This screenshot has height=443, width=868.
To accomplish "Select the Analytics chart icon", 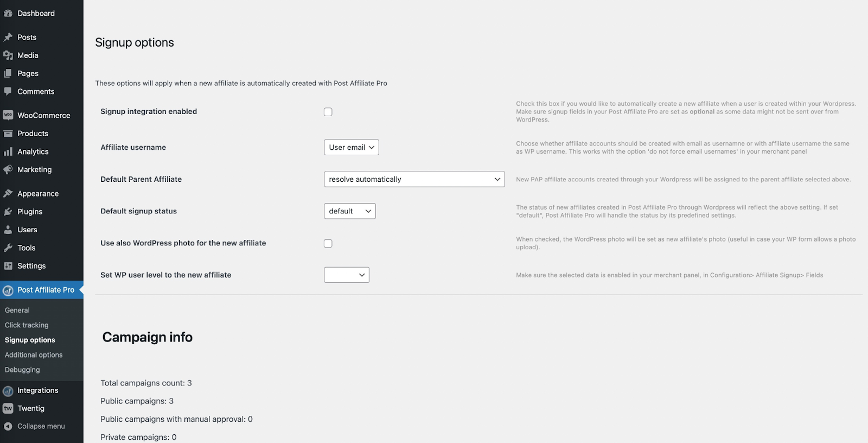I will pyautogui.click(x=8, y=151).
